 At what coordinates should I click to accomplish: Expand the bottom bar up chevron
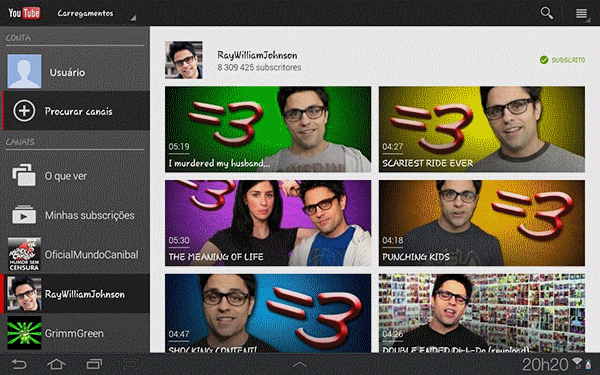300,364
